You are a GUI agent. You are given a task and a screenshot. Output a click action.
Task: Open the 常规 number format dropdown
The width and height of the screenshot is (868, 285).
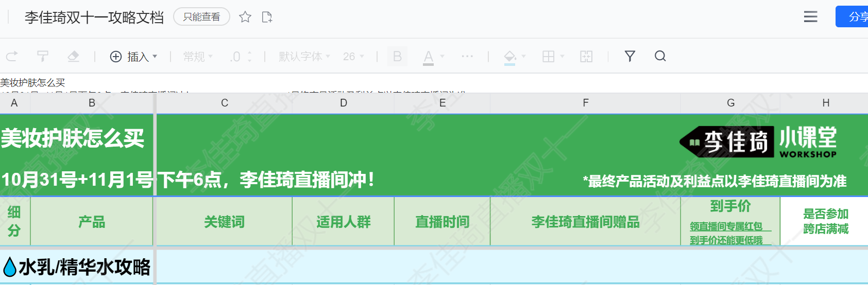point(198,57)
